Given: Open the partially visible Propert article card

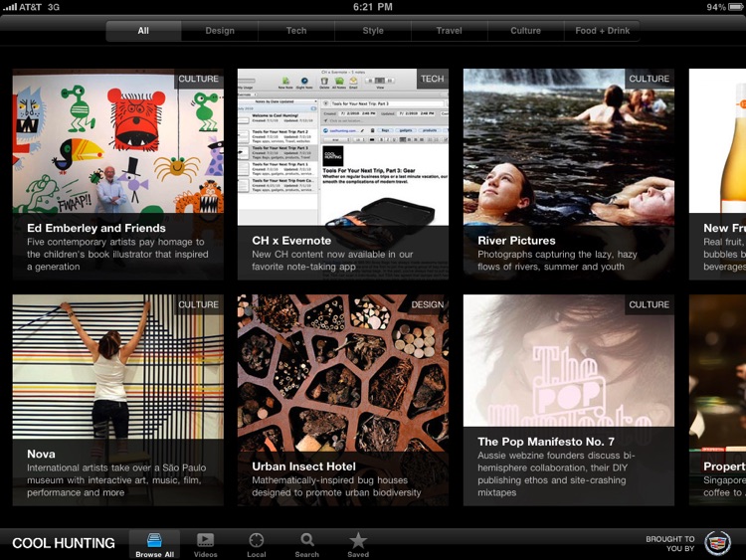Looking at the screenshot, I should (x=717, y=400).
